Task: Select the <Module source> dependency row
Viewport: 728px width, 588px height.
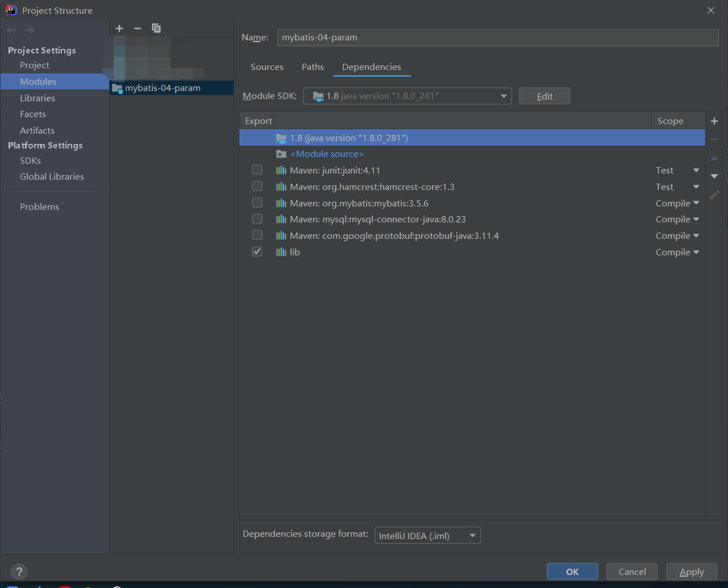Action: pyautogui.click(x=472, y=154)
